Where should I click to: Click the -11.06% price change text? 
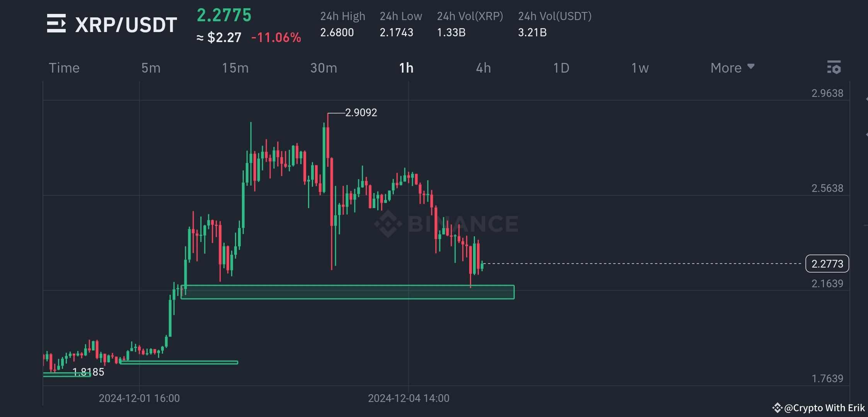(276, 38)
